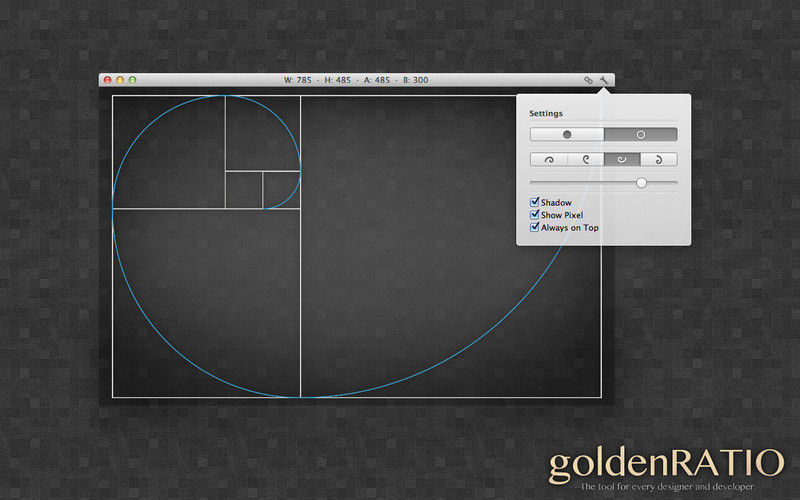The height and width of the screenshot is (500, 800).
Task: Close the window with red button
Action: coord(108,80)
